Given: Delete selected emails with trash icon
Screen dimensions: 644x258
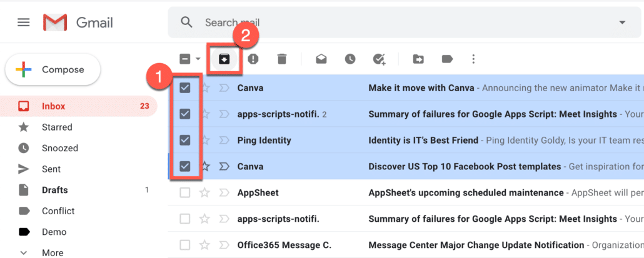Looking at the screenshot, I should pos(282,59).
